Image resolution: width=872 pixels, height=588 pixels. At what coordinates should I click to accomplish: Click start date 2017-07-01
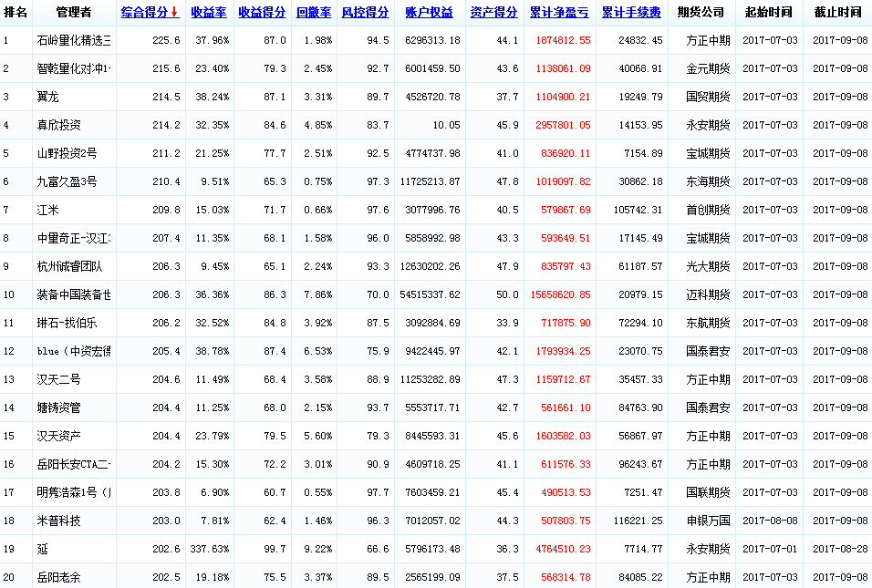[770, 549]
